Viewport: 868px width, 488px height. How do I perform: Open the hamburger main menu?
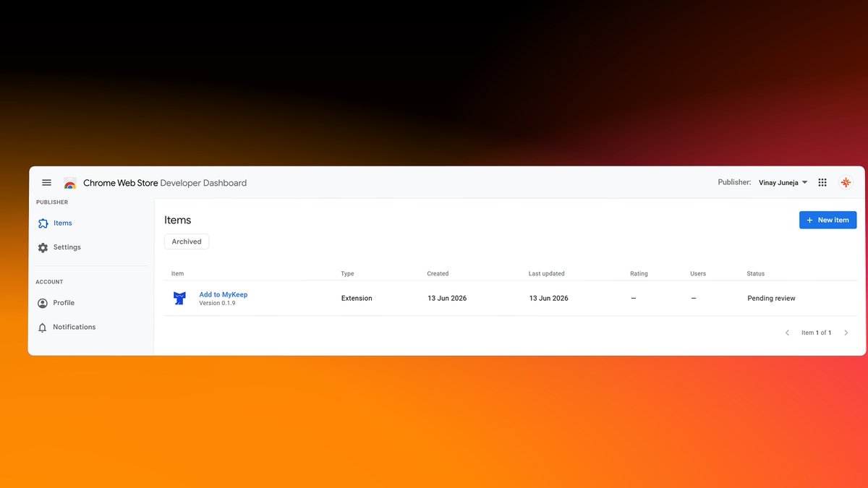46,183
